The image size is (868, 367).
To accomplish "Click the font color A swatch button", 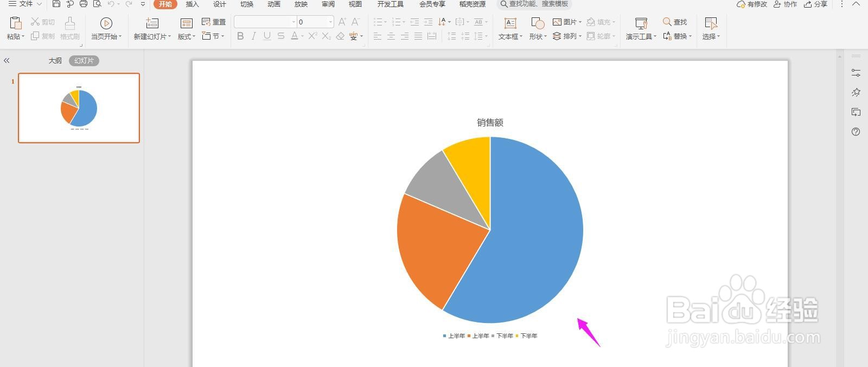I will pyautogui.click(x=294, y=36).
